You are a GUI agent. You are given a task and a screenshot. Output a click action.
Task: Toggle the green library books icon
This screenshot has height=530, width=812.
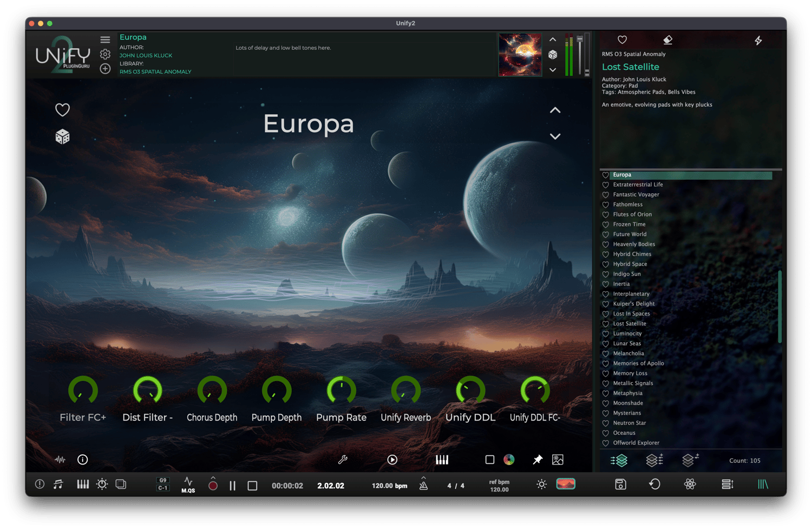tap(763, 485)
